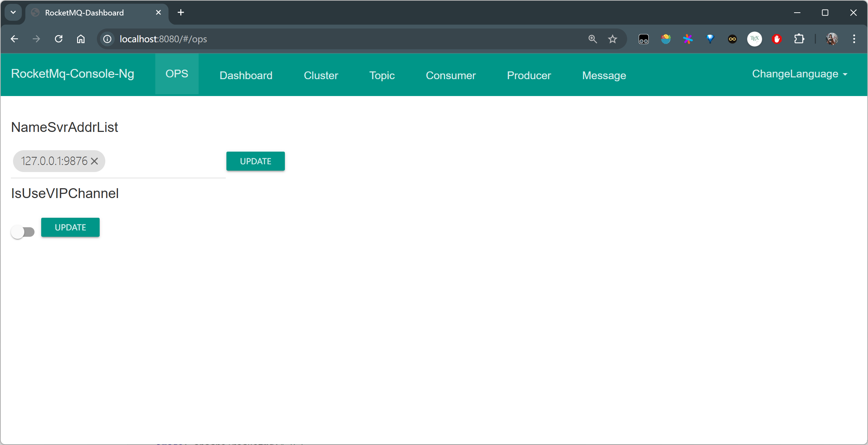Click the address bar URL

click(x=163, y=39)
